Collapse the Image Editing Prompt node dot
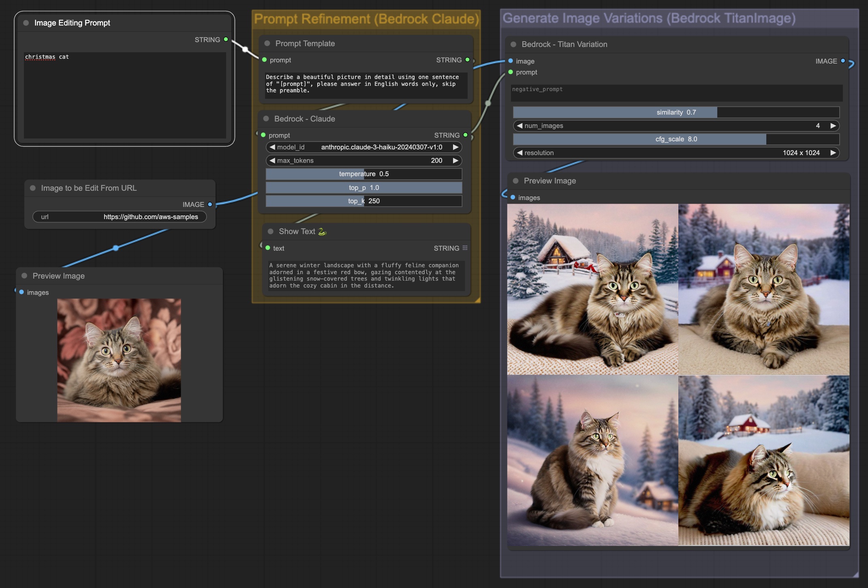This screenshot has width=868, height=588. point(26,23)
